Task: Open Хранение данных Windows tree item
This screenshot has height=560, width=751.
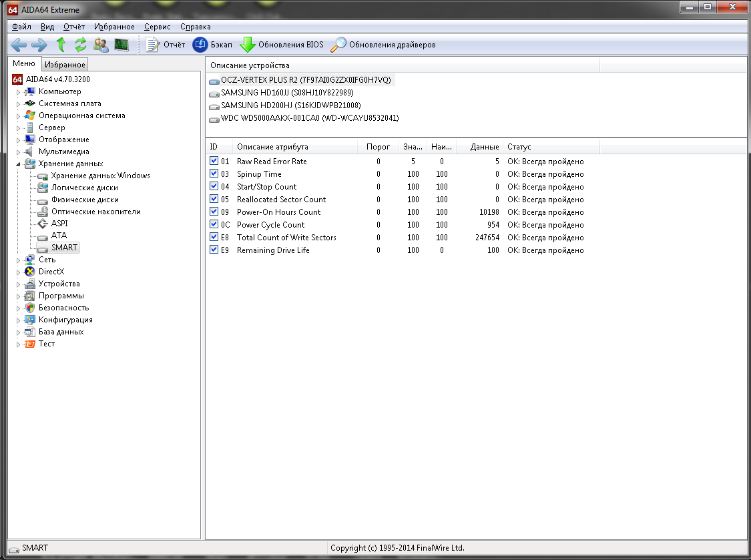Action: 100,176
